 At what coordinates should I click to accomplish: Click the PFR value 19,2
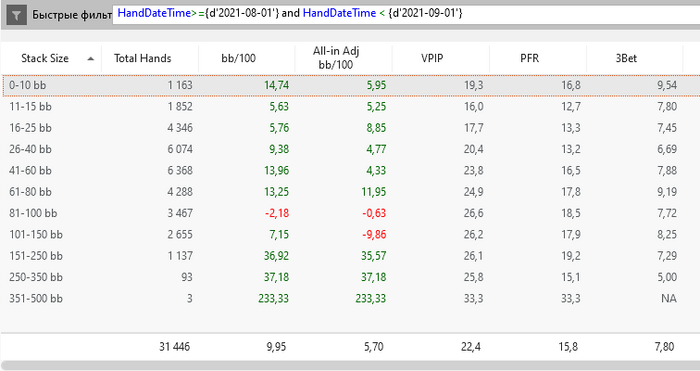[571, 256]
